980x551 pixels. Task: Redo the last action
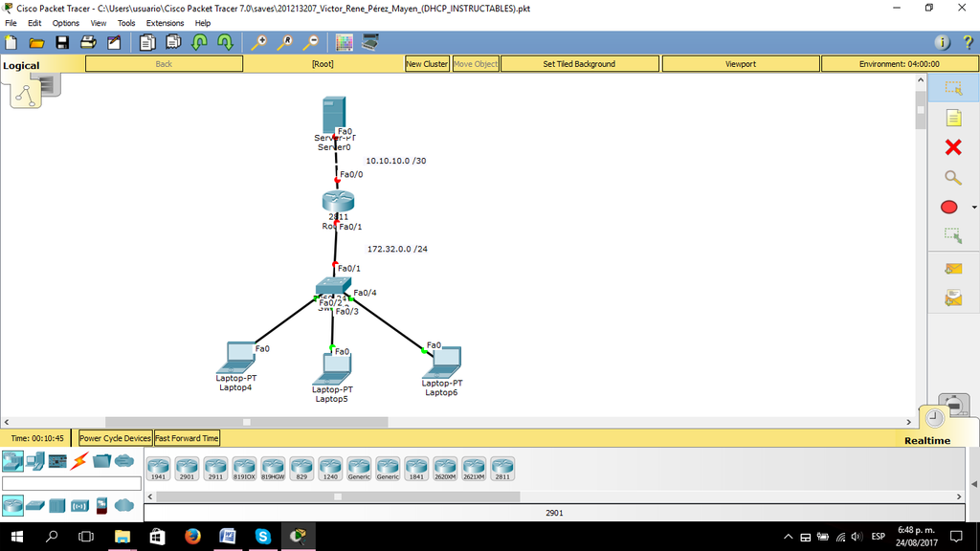click(x=225, y=42)
